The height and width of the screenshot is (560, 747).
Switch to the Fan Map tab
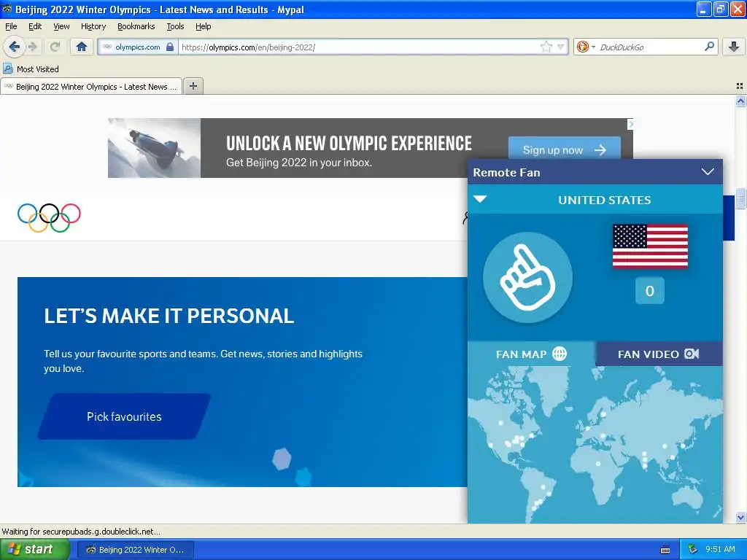(531, 354)
